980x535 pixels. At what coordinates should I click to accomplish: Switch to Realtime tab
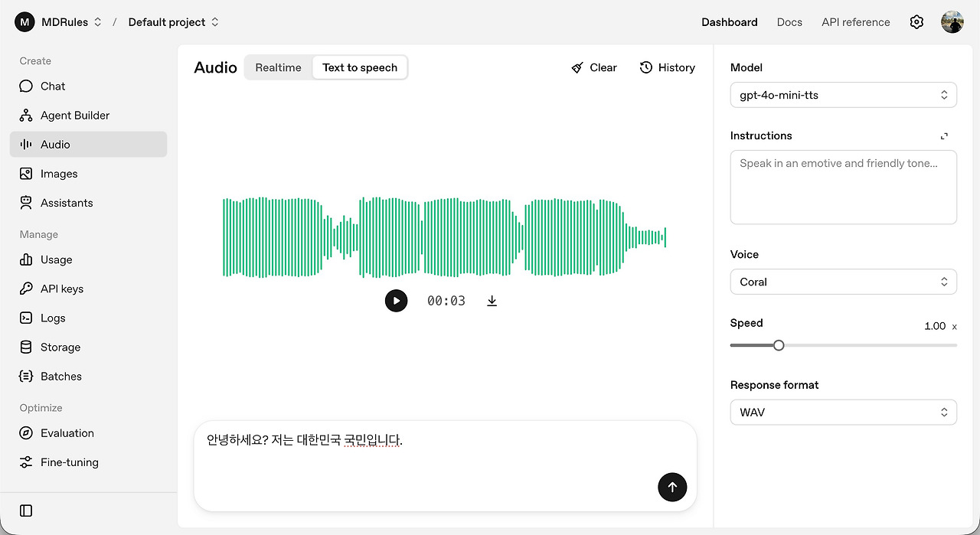click(x=279, y=67)
